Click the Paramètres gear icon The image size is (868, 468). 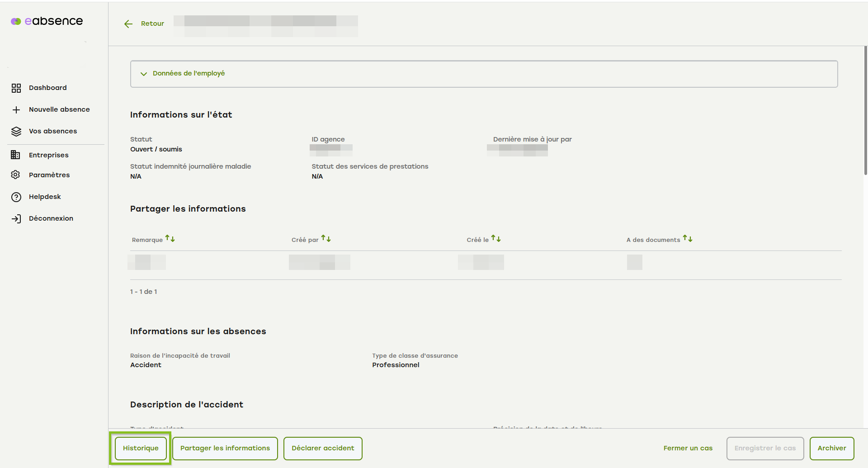click(x=16, y=175)
